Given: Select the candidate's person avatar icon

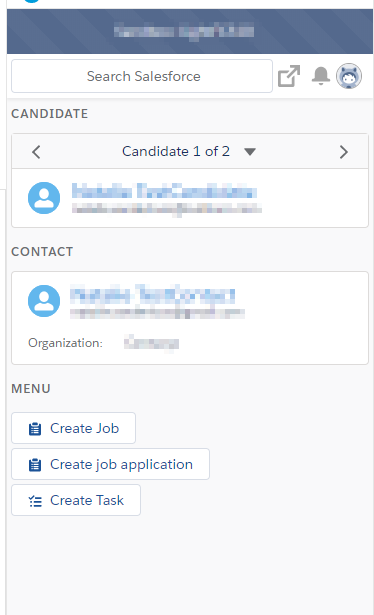Looking at the screenshot, I should [x=44, y=198].
